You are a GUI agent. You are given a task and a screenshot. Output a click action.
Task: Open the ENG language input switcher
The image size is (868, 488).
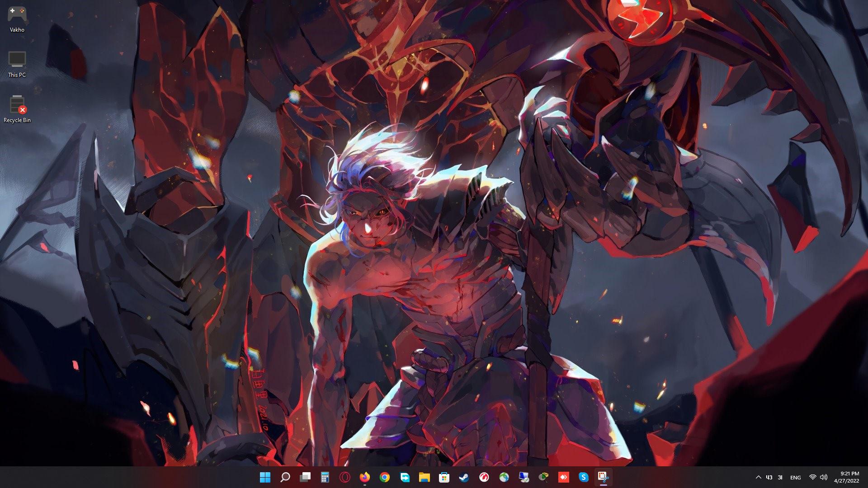point(795,477)
